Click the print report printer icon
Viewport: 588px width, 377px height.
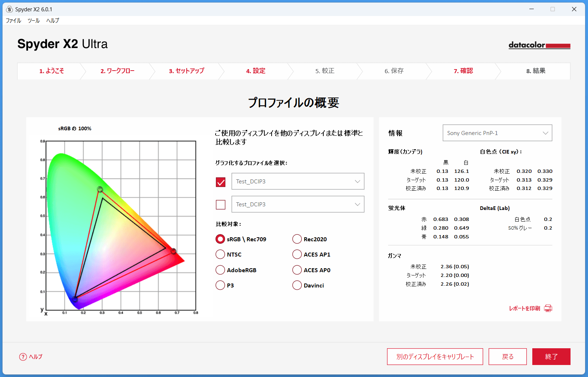coord(548,308)
